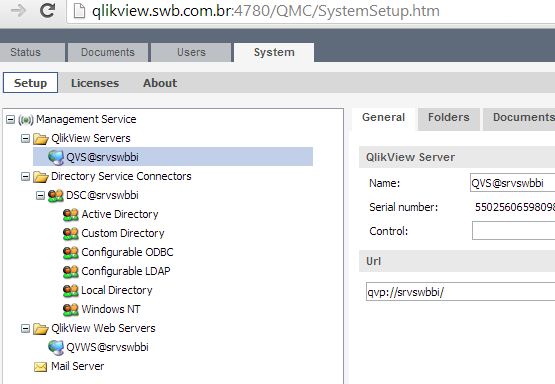The image size is (555, 384).
Task: Click the QVS@srvswbbi globe icon
Action: (x=56, y=157)
